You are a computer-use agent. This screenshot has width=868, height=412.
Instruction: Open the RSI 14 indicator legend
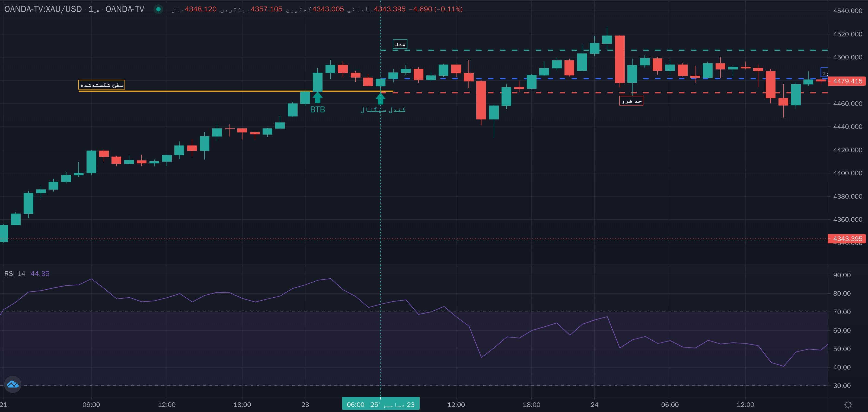coord(15,274)
